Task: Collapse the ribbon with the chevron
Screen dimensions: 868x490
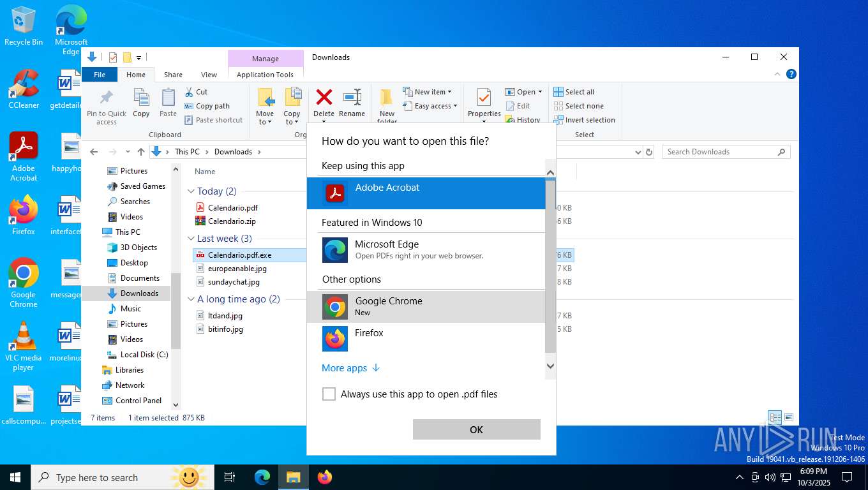Action: click(778, 74)
